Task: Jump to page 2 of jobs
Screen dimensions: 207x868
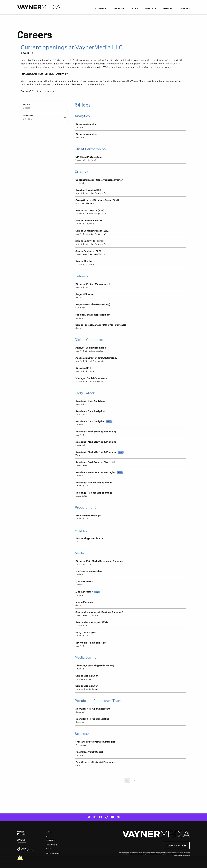Action: pos(134,780)
